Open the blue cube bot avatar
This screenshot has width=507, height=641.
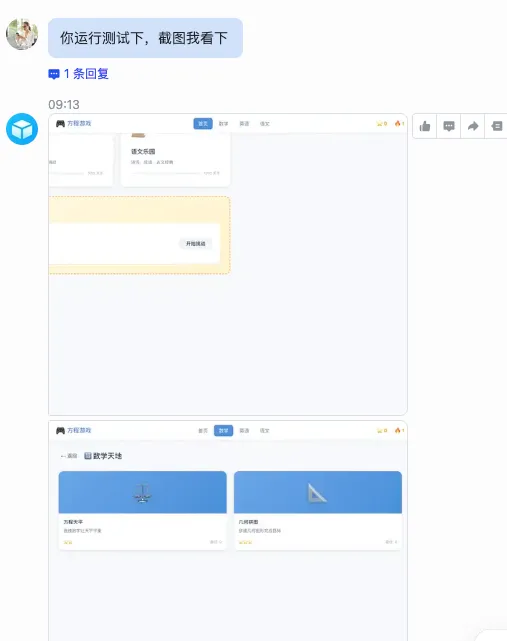(x=22, y=129)
